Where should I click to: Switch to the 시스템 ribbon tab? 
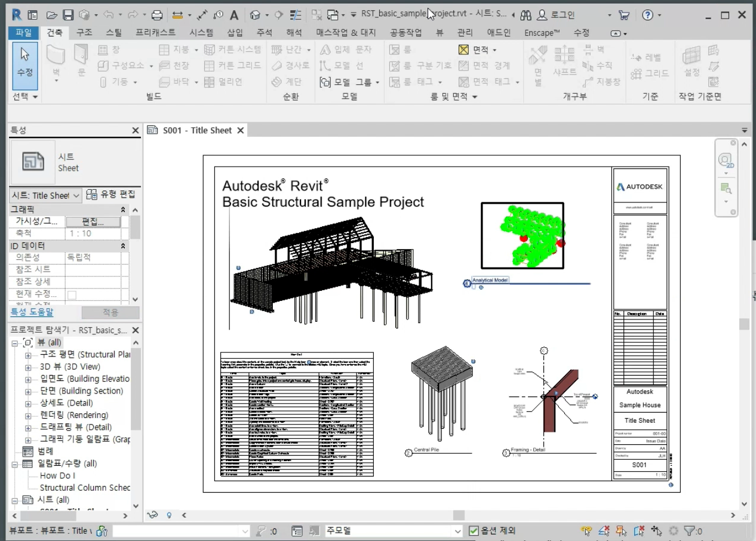(201, 33)
